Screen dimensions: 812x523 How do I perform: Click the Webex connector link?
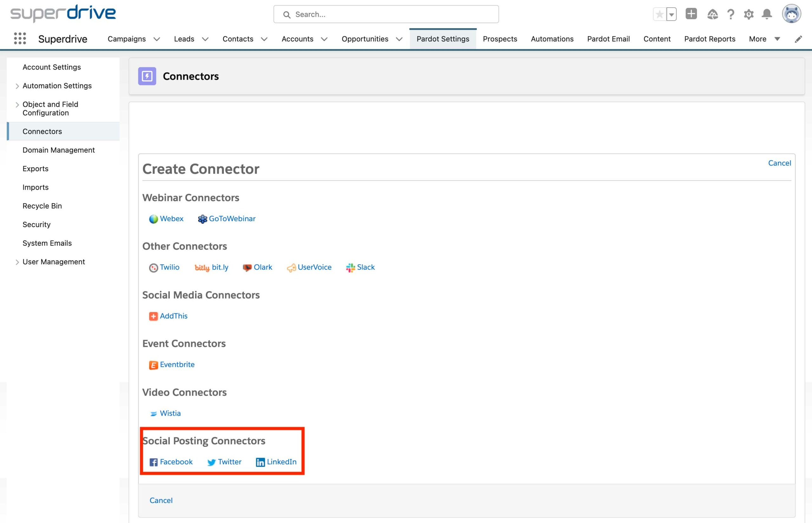pyautogui.click(x=171, y=219)
